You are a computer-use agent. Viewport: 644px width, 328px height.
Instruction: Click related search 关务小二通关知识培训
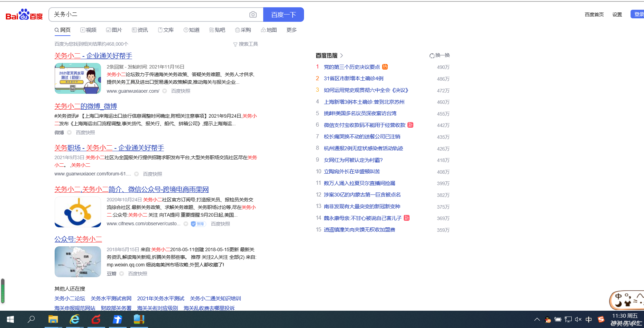click(215, 298)
